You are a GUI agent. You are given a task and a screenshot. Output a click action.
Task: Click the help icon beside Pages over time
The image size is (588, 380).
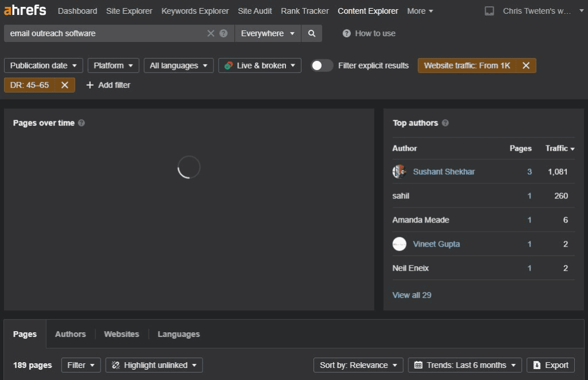[x=82, y=123]
